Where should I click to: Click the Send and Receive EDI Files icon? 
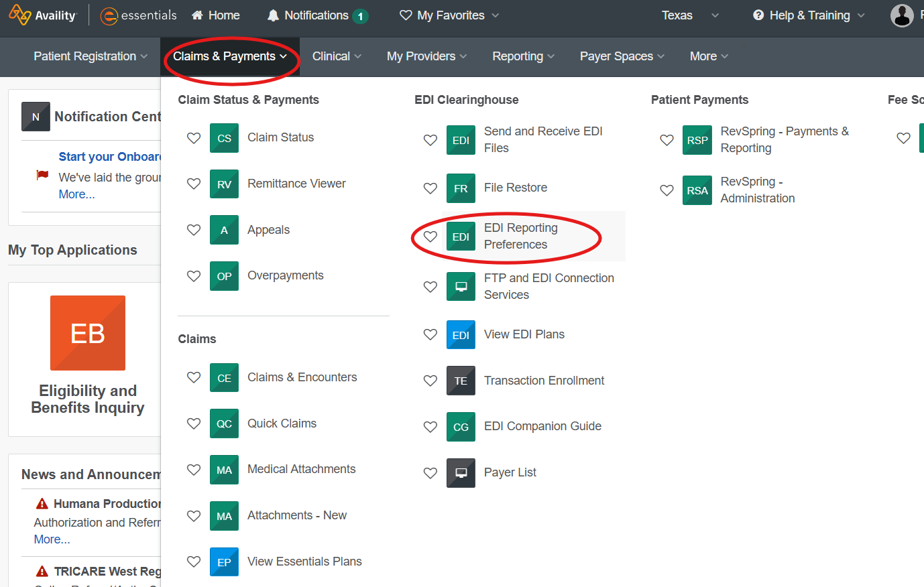[x=461, y=140]
